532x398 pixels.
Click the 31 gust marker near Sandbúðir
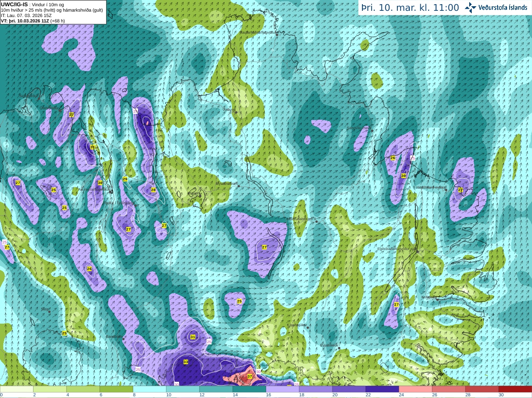(x=193, y=337)
